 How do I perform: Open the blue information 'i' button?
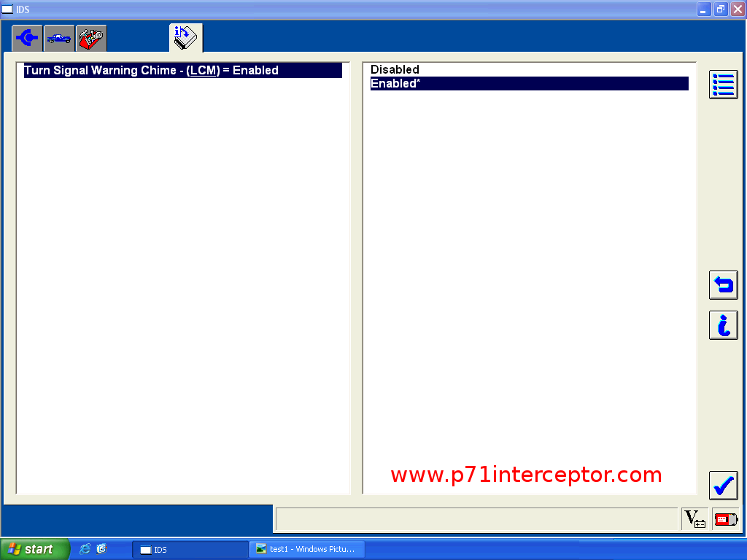click(x=723, y=325)
